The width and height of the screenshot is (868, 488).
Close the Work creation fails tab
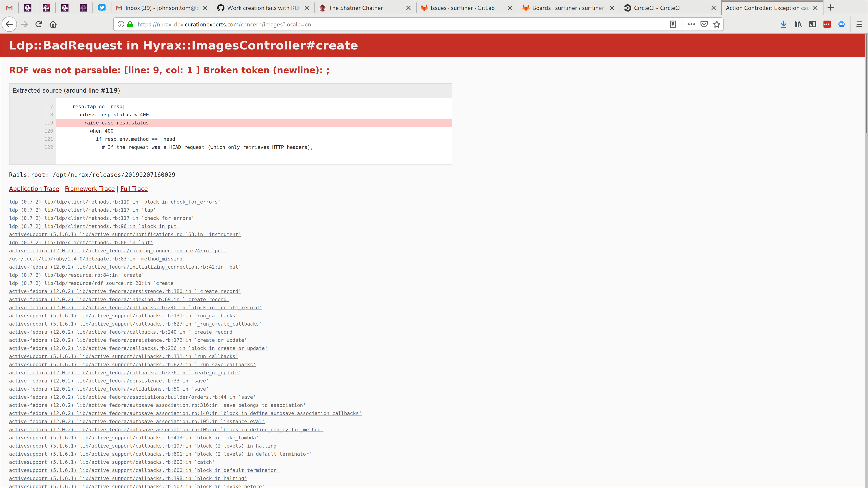(307, 8)
